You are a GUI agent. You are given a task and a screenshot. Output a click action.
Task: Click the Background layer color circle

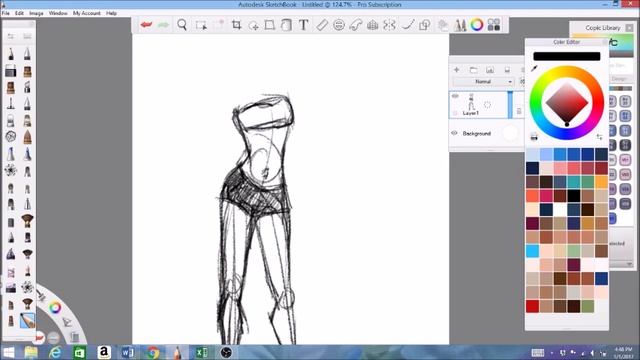coord(510,133)
